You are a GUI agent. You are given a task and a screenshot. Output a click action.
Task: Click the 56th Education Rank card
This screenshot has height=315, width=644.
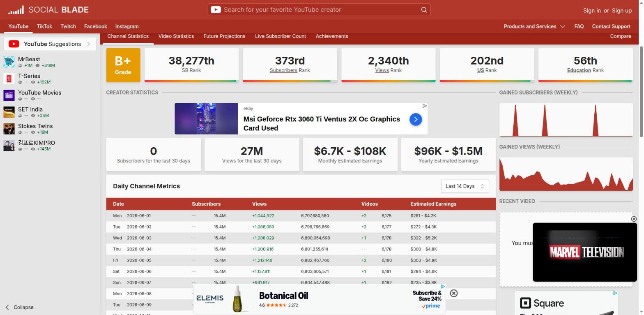tap(585, 65)
